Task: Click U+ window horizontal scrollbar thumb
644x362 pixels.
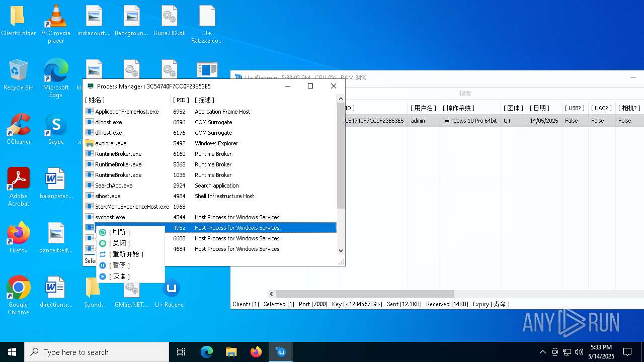Action: 365,294
